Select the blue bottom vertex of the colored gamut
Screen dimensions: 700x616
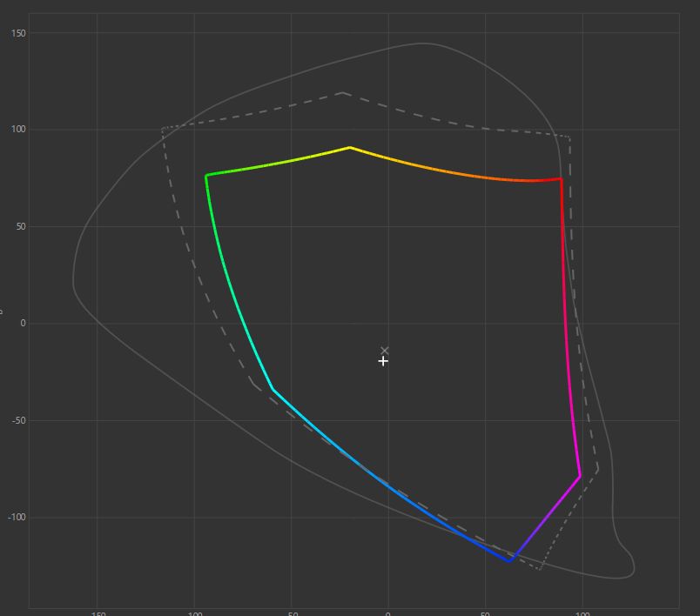point(510,561)
